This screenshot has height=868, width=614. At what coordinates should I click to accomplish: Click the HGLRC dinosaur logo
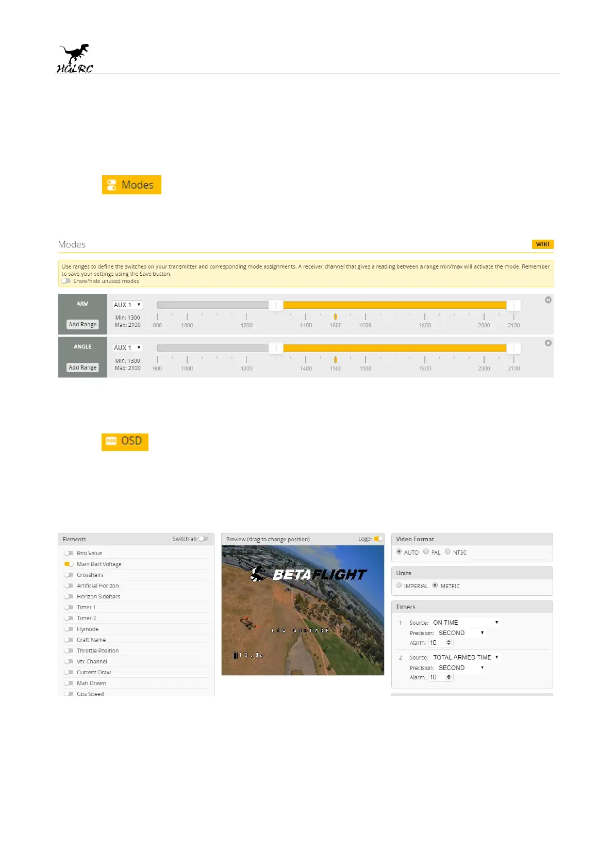[75, 58]
